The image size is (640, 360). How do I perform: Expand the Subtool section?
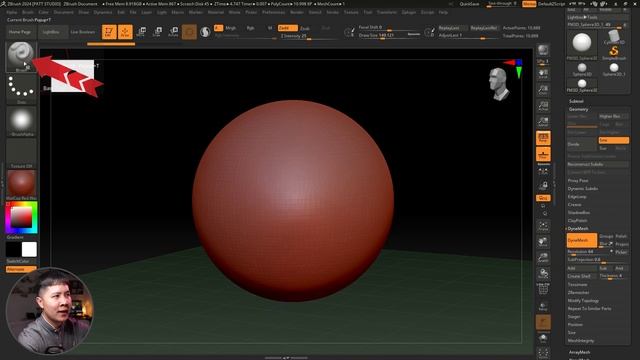tap(576, 101)
